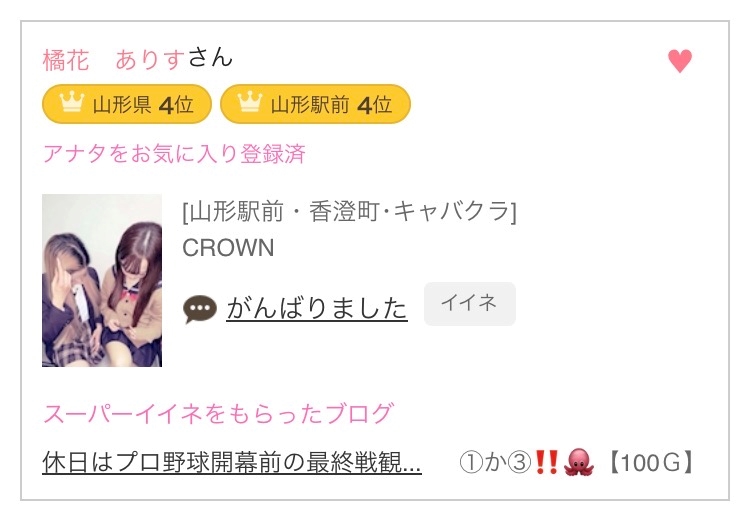This screenshot has width=750, height=521.
Task: Open blog link 休日はプロ野球開幕前の最終戦観...
Action: coord(232,462)
